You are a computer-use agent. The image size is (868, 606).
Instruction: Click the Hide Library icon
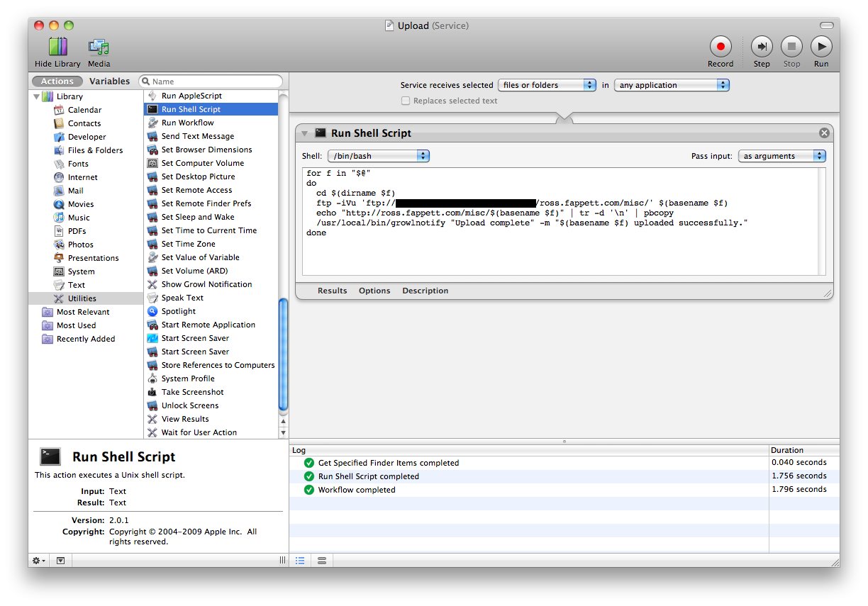(x=57, y=47)
